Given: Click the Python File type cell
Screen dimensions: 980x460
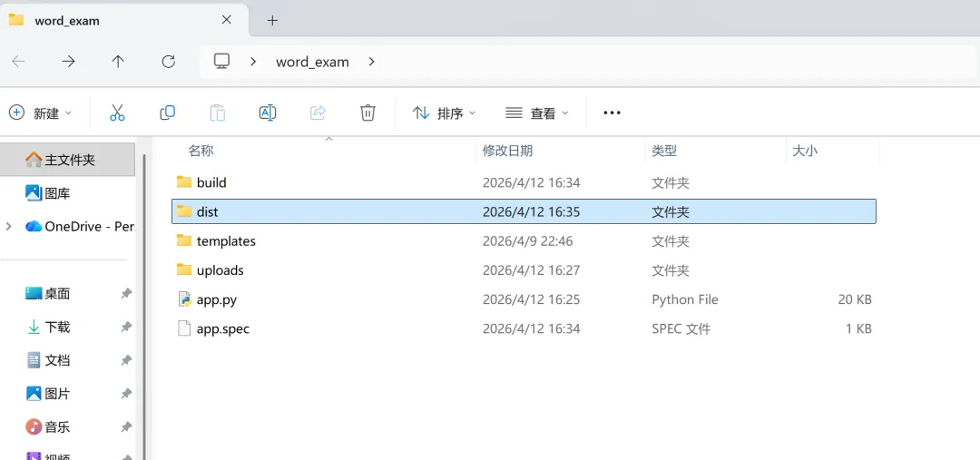Looking at the screenshot, I should [684, 299].
